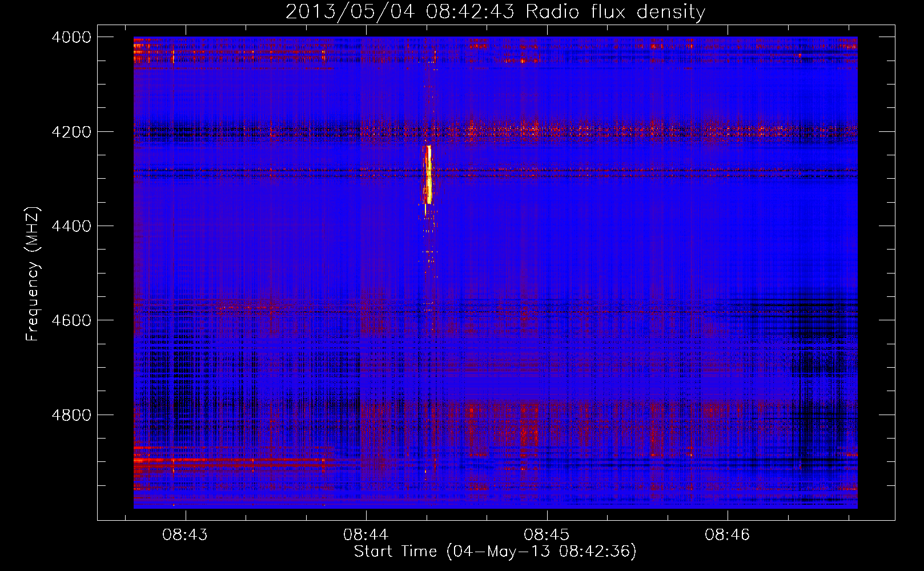
Task: Click the 'Frequency (MHZ)' y-axis label
Action: point(32,274)
